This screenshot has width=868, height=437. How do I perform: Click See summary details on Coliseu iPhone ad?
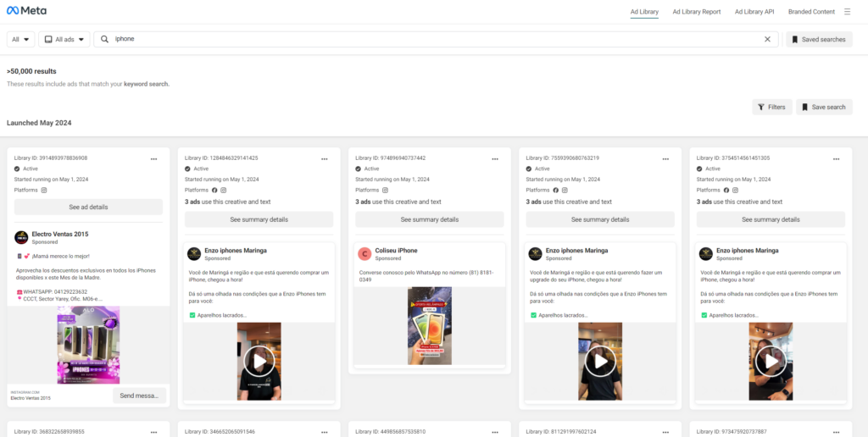coord(430,219)
